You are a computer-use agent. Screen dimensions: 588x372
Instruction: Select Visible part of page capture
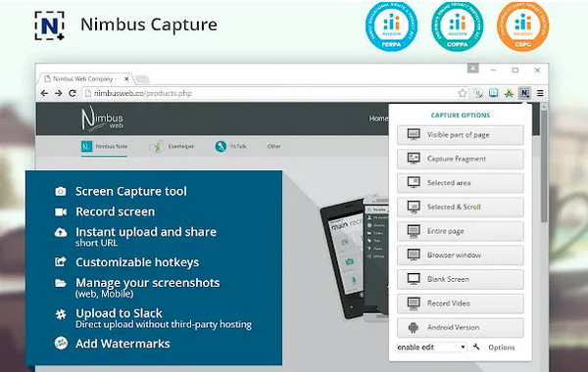(461, 135)
